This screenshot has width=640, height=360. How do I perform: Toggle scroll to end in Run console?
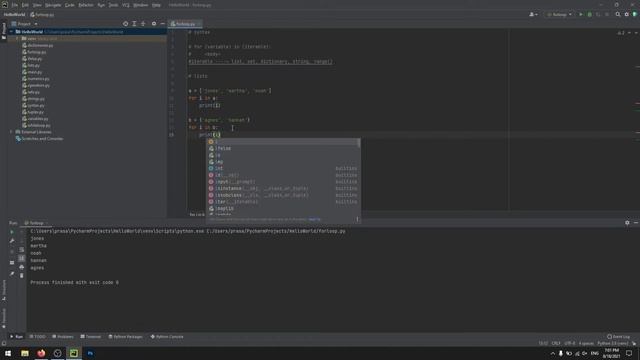click(x=22, y=258)
